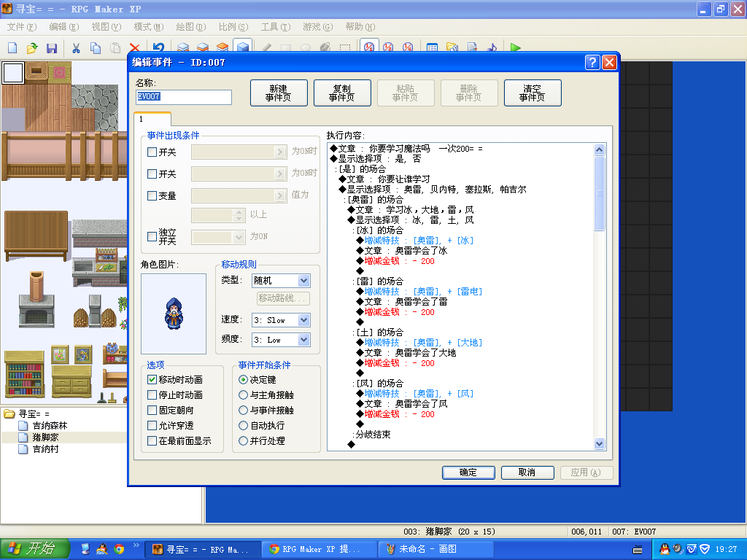Screen dimensions: 747x560
Task: Open the Sound Test music note icon
Action: [x=491, y=47]
